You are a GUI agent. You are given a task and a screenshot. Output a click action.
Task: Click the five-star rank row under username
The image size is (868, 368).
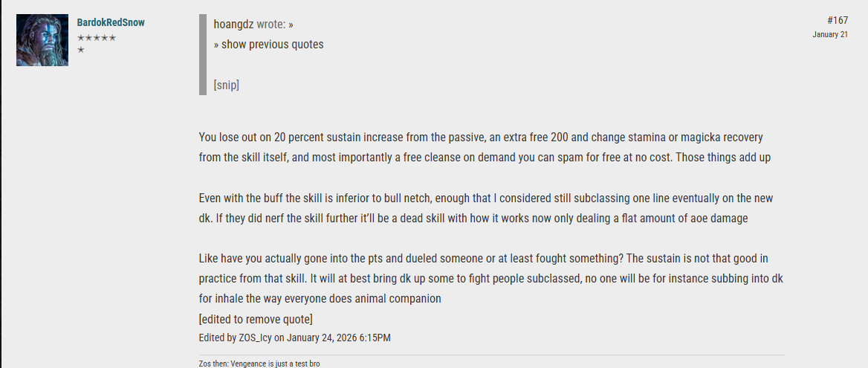pos(97,38)
